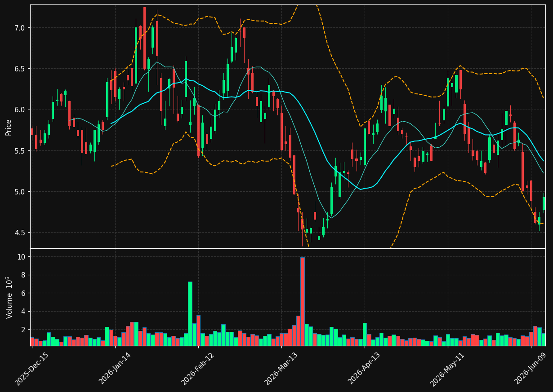Image resolution: width=553 pixels, height=392 pixels.
Task: Pick the 2026-Mar-13 x-axis date label
Action: tap(281, 369)
